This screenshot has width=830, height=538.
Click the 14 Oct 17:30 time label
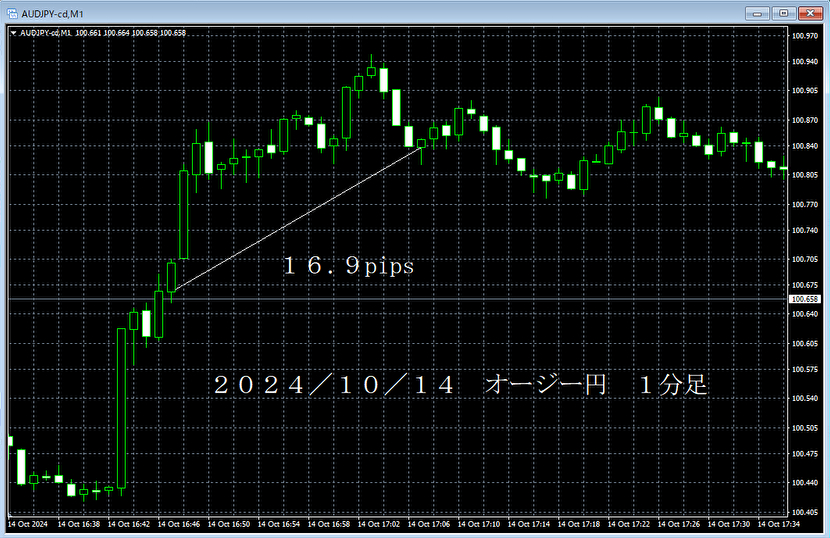729,524
